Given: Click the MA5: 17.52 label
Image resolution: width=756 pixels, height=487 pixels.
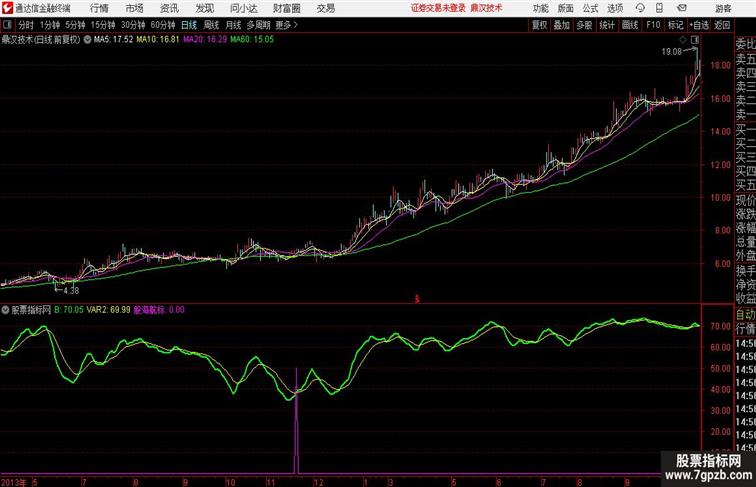Looking at the screenshot, I should pyautogui.click(x=113, y=40).
